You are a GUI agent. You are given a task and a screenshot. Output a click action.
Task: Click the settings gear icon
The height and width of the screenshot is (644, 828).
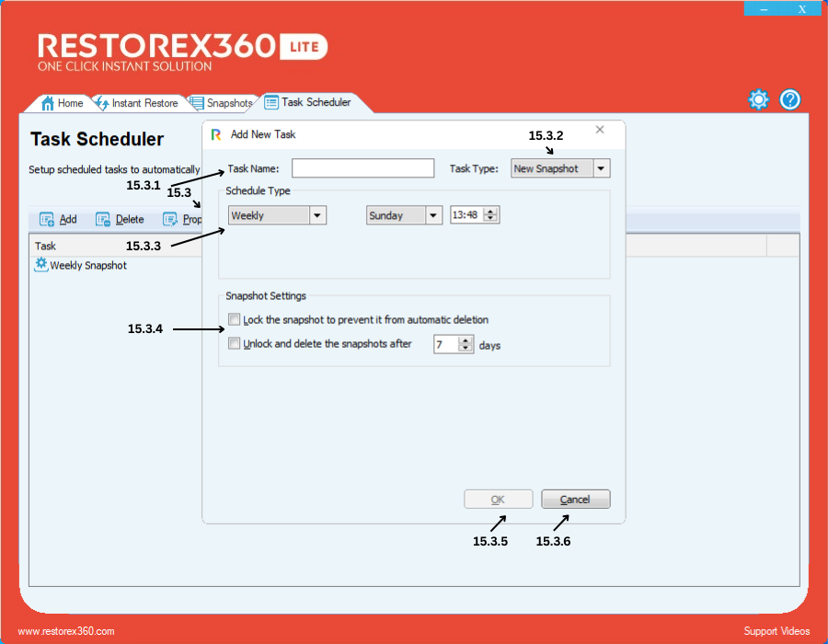(758, 100)
